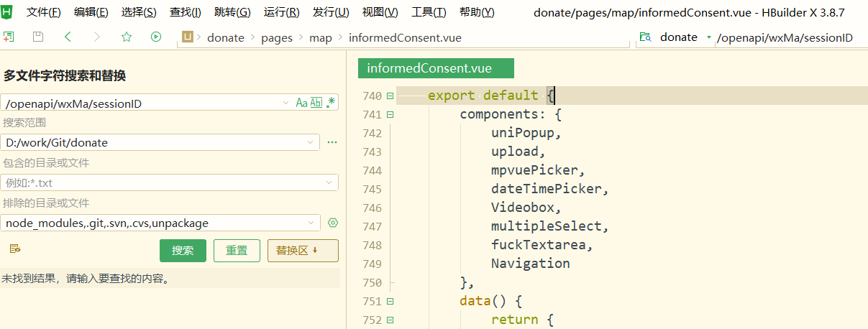Open exclusion settings via the gear icon
The height and width of the screenshot is (329, 868).
(332, 223)
